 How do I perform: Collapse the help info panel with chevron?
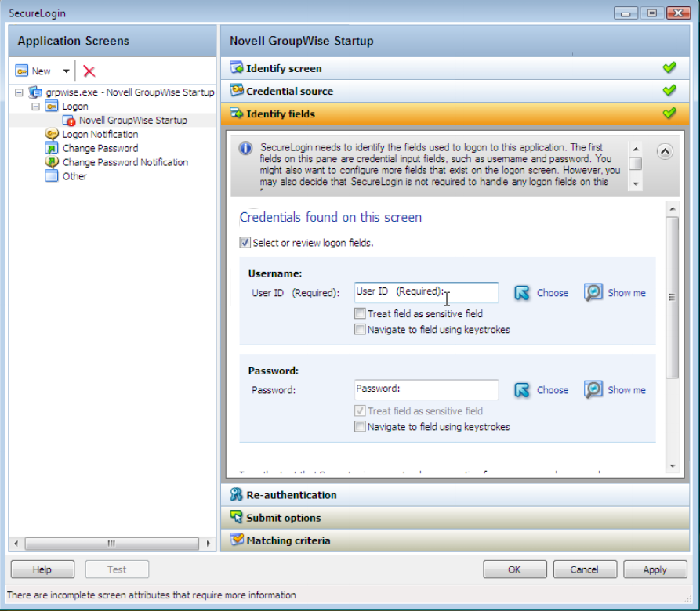click(x=665, y=152)
